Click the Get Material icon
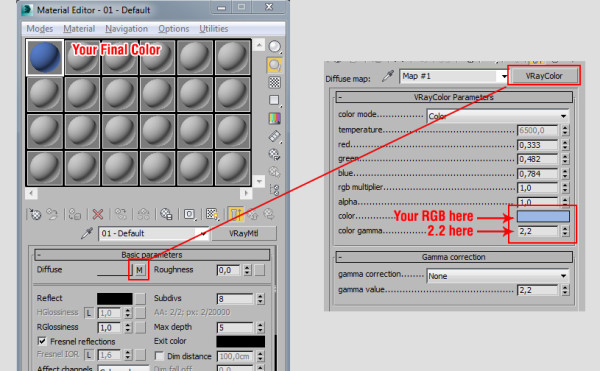The height and width of the screenshot is (371, 600). point(35,214)
